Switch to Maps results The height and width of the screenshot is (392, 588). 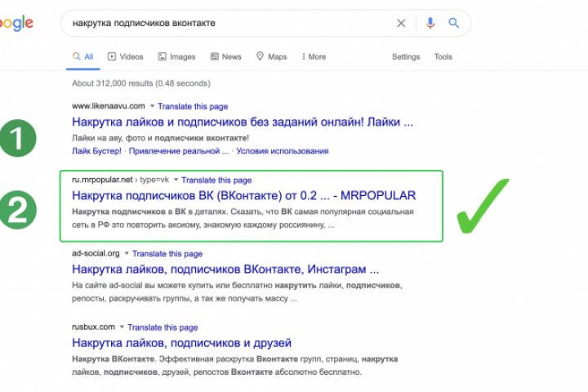pos(272,57)
